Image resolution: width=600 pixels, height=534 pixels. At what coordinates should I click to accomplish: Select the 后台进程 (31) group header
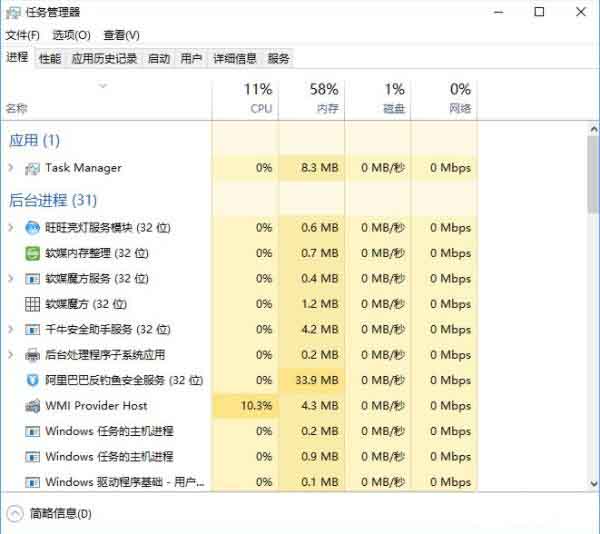click(53, 200)
